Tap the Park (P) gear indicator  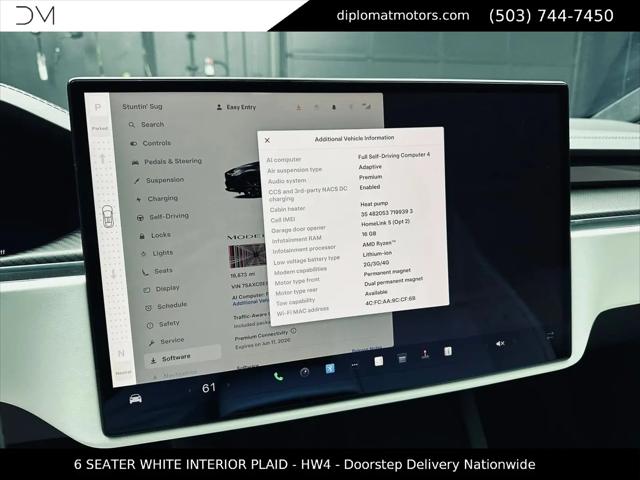tap(98, 107)
